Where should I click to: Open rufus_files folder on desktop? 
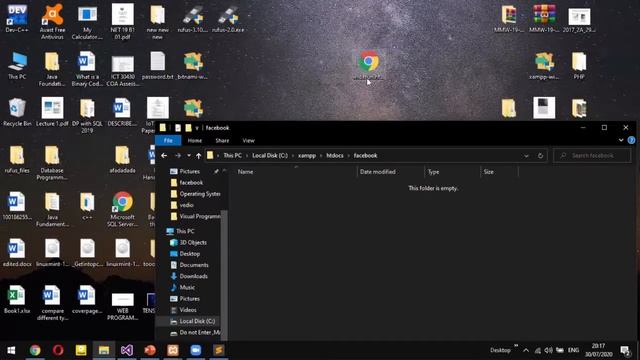(17, 159)
